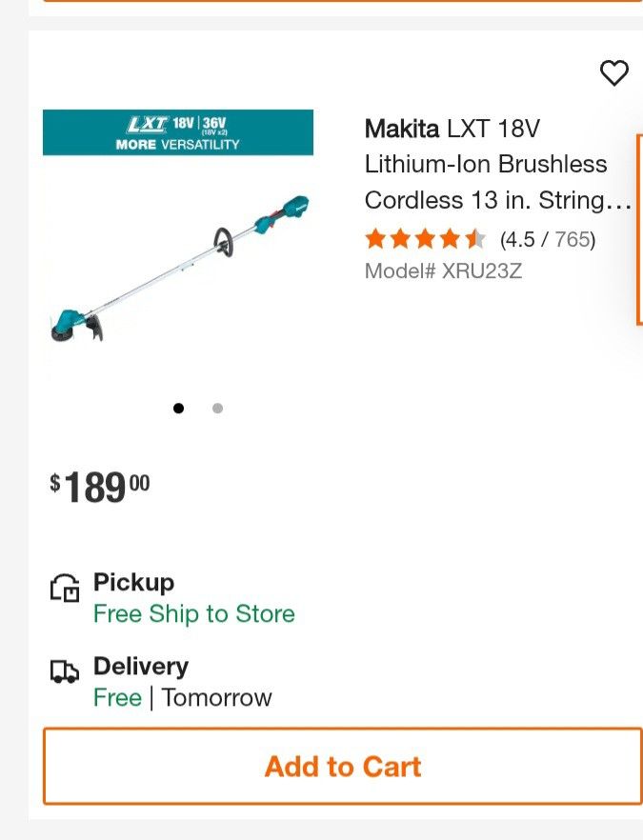Click the More Versatility banner text
The height and width of the screenshot is (840, 643).
[178, 145]
